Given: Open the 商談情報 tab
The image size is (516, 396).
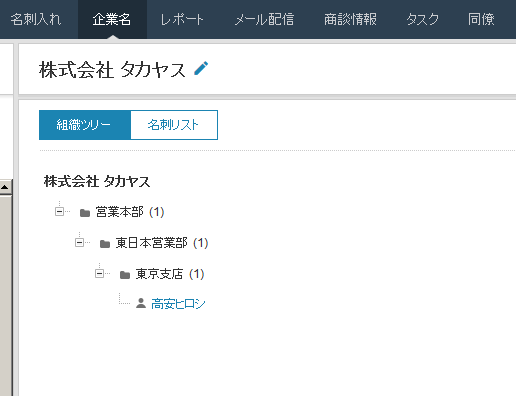Looking at the screenshot, I should coord(350,19).
